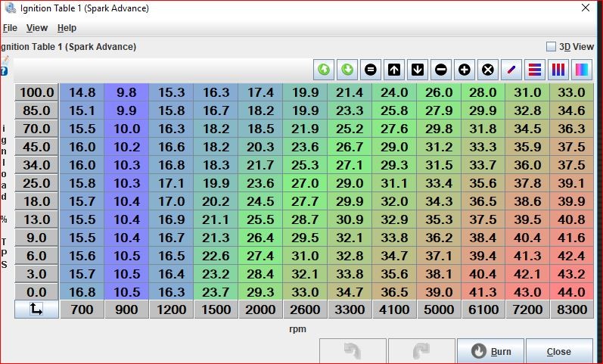This screenshot has height=364, width=603.
Task: Click the black down-arrow decrement icon
Action: (x=418, y=70)
